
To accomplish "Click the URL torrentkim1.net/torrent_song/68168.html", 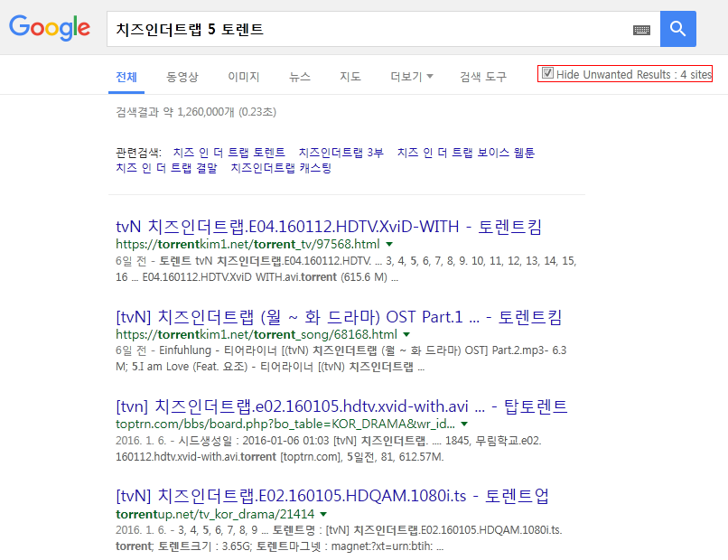I will click(x=257, y=334).
